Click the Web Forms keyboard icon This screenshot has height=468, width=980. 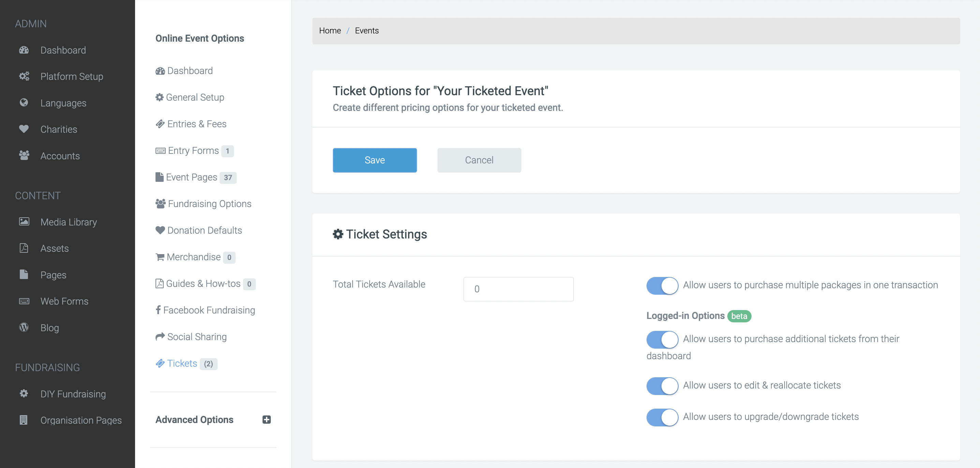click(24, 301)
